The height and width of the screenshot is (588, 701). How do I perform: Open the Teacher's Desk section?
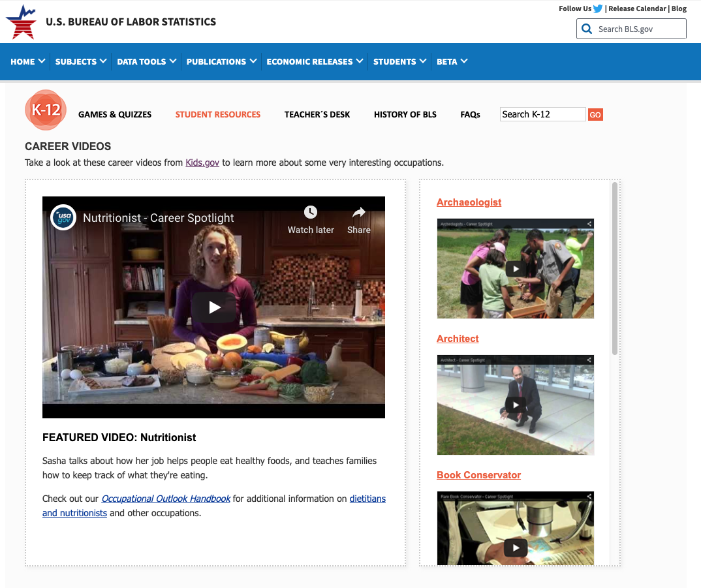[317, 114]
